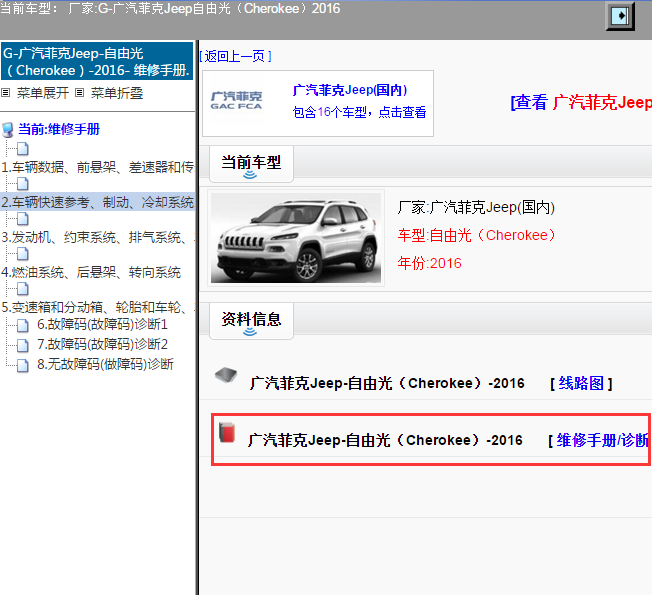Click the panel collapse arrow button at top right
The height and width of the screenshot is (595, 652).
(620, 16)
